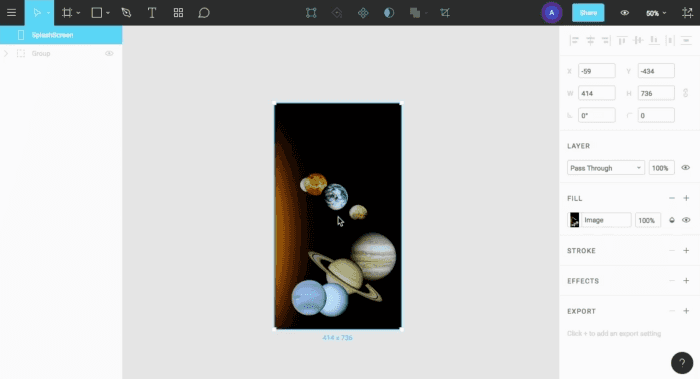Add an export setting with plus
700x379 pixels.
click(x=686, y=311)
